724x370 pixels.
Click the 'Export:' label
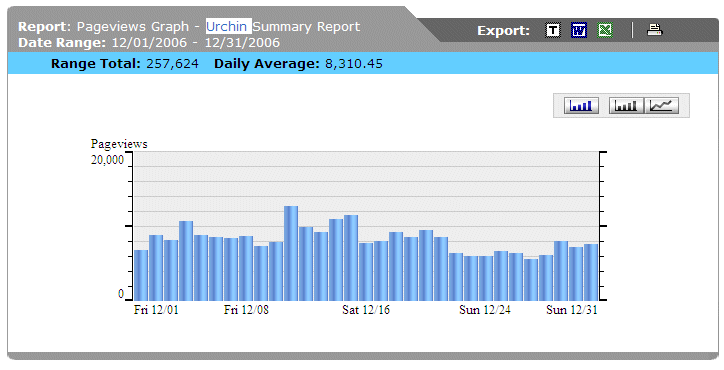pyautogui.click(x=503, y=30)
